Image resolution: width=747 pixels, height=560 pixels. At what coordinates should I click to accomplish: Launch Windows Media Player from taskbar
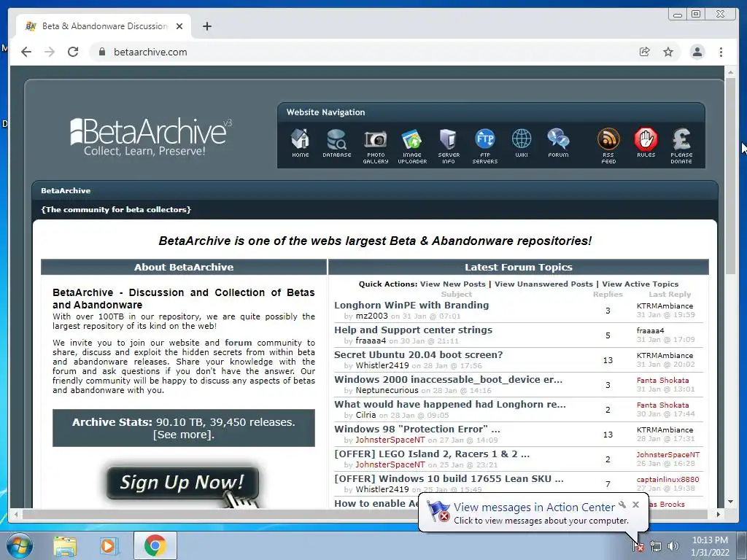[109, 545]
